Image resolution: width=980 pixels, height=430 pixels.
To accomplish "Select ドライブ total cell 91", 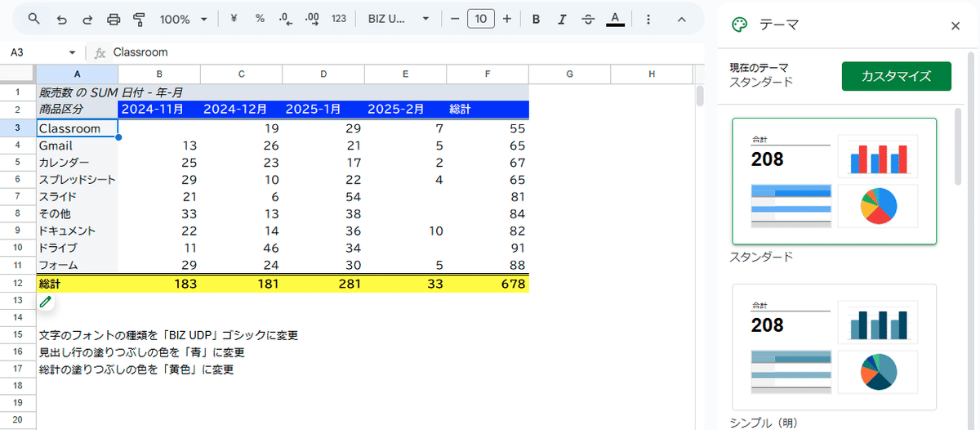I will pyautogui.click(x=488, y=249).
